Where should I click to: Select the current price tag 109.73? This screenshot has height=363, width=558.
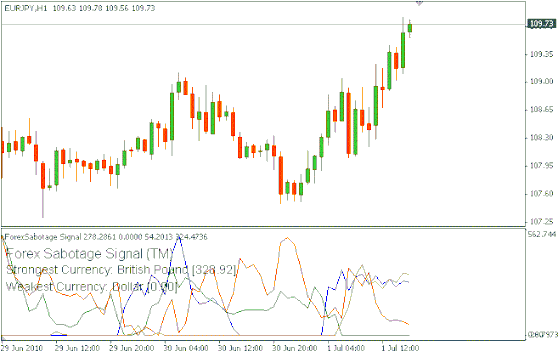click(542, 24)
